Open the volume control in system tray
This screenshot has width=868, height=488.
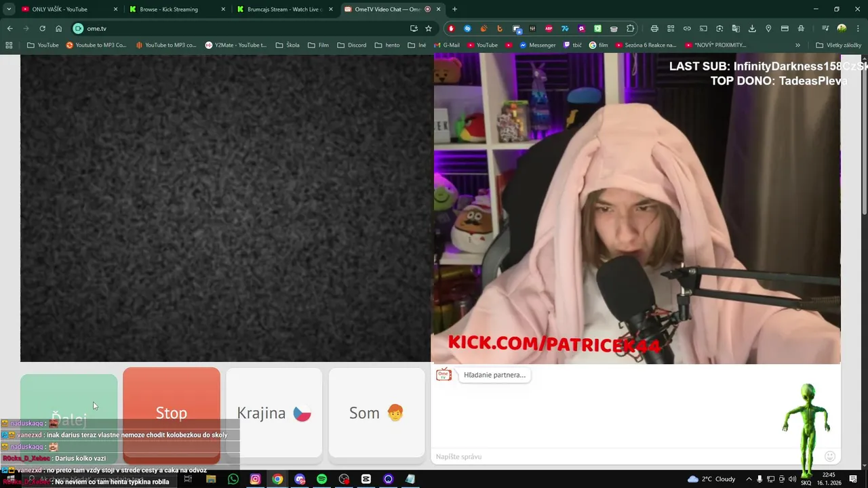[x=792, y=479]
